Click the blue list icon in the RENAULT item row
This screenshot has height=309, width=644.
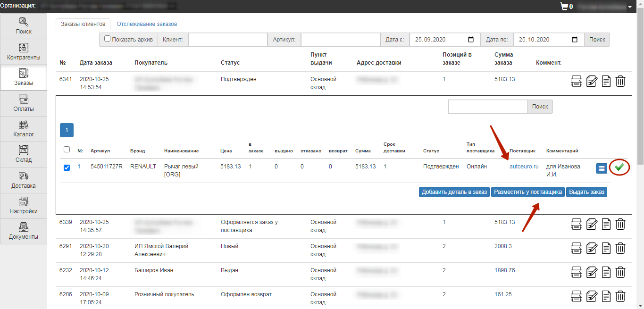pyautogui.click(x=602, y=168)
